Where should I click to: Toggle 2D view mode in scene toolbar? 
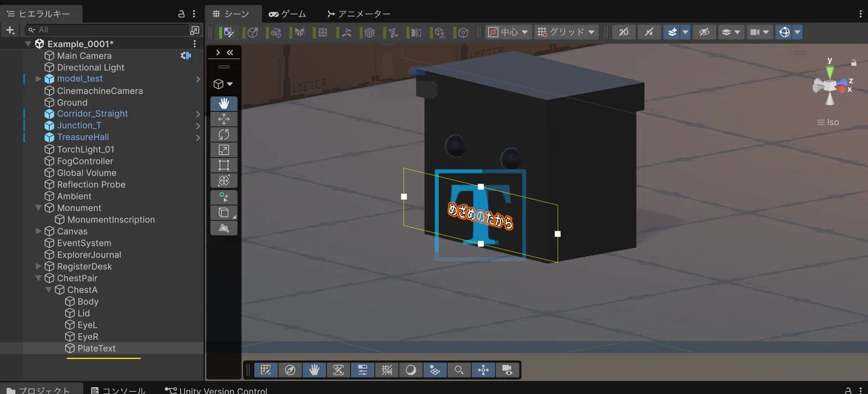pyautogui.click(x=624, y=33)
